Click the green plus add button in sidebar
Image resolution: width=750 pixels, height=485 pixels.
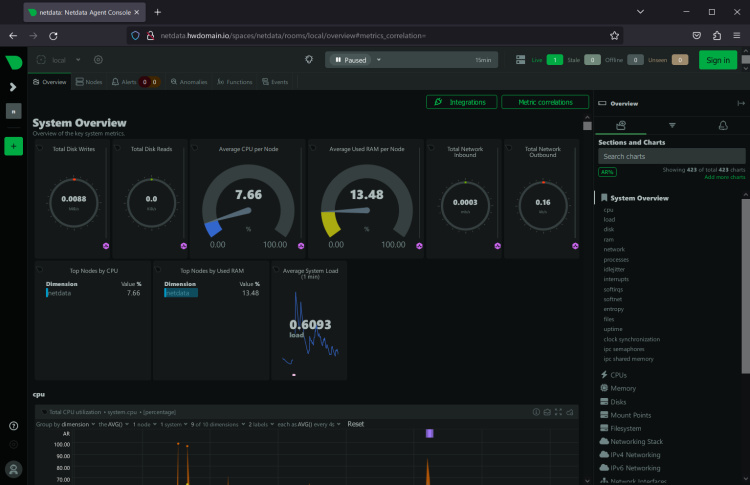click(x=13, y=146)
